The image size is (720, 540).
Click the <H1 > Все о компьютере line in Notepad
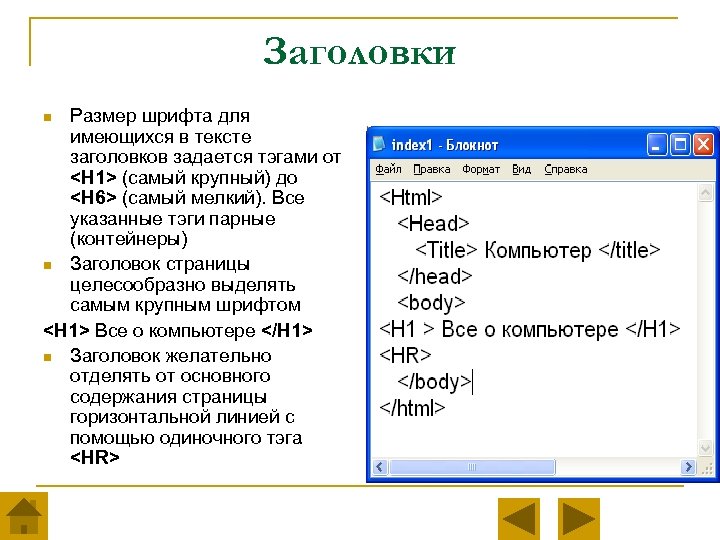[529, 329]
